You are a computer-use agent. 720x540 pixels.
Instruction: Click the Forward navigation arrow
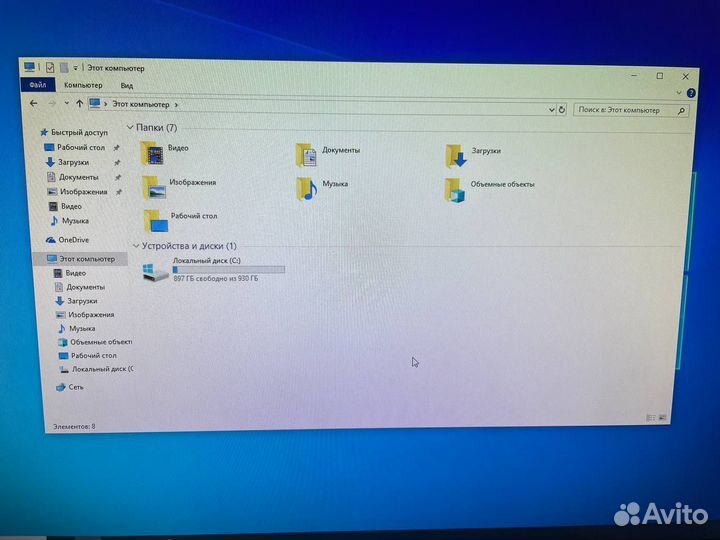point(52,104)
